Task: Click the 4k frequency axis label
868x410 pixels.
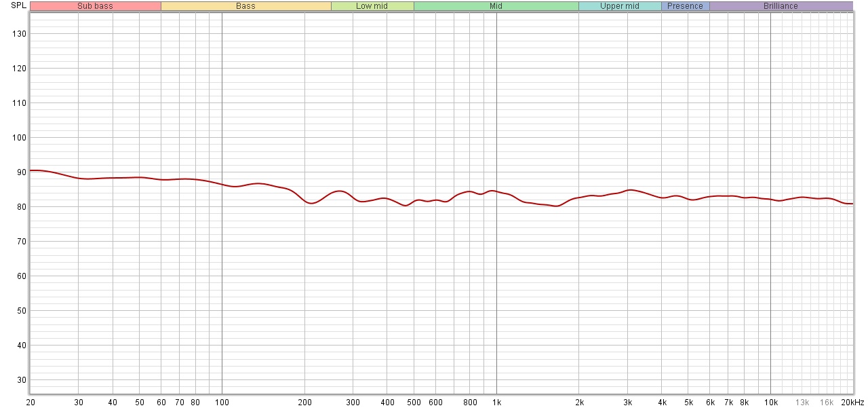Action: [662, 402]
